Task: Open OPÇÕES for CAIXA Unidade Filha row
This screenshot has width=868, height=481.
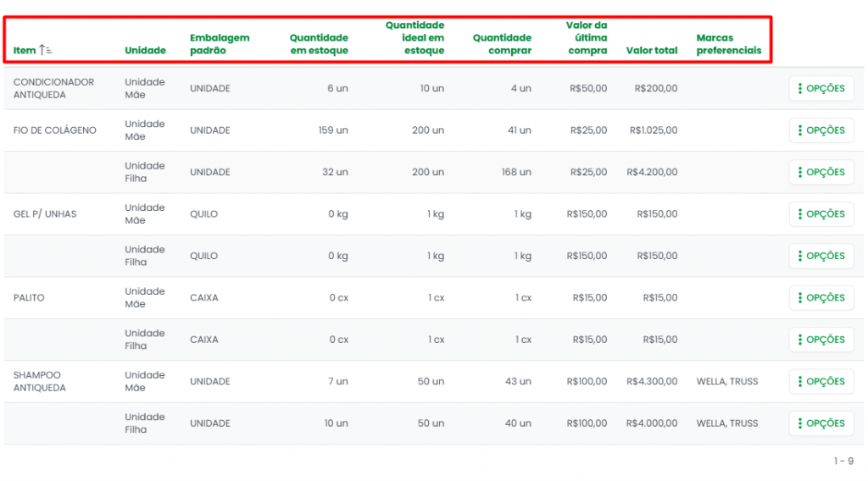Action: [x=821, y=340]
